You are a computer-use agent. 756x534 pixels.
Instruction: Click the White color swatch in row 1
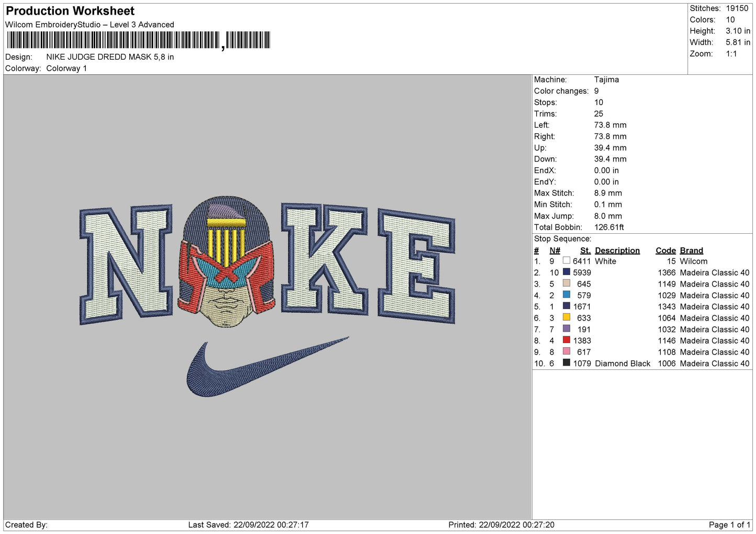pos(566,260)
